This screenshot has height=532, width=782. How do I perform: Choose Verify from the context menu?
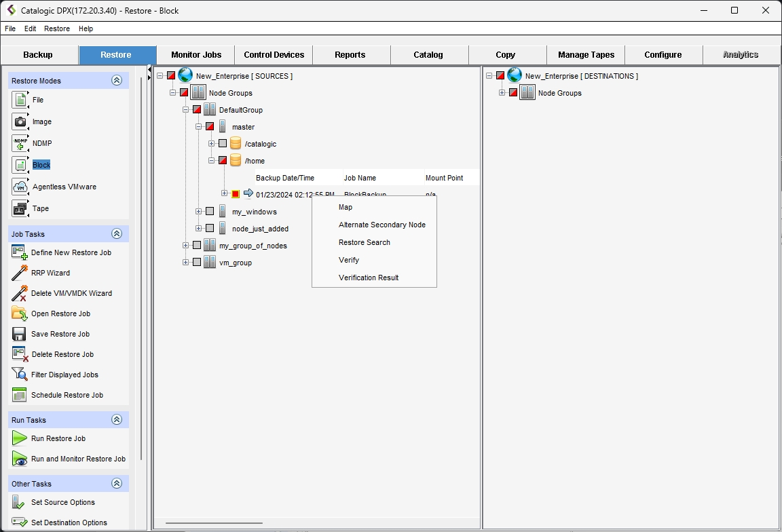349,260
